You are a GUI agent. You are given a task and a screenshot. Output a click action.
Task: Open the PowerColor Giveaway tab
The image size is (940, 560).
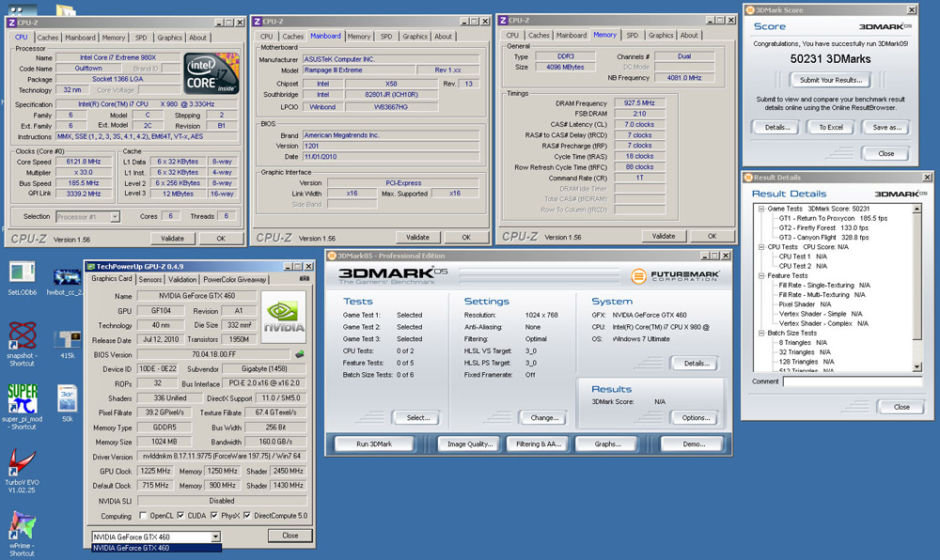[234, 280]
